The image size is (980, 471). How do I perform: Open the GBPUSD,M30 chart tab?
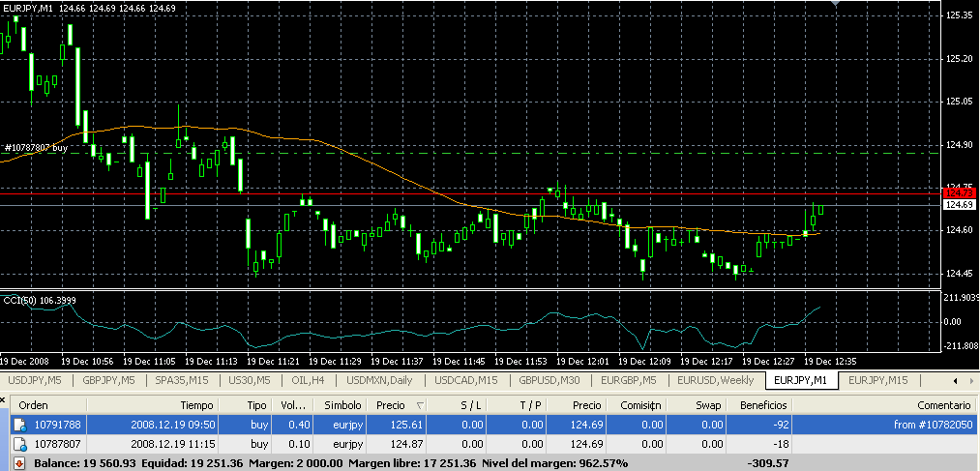(549, 380)
